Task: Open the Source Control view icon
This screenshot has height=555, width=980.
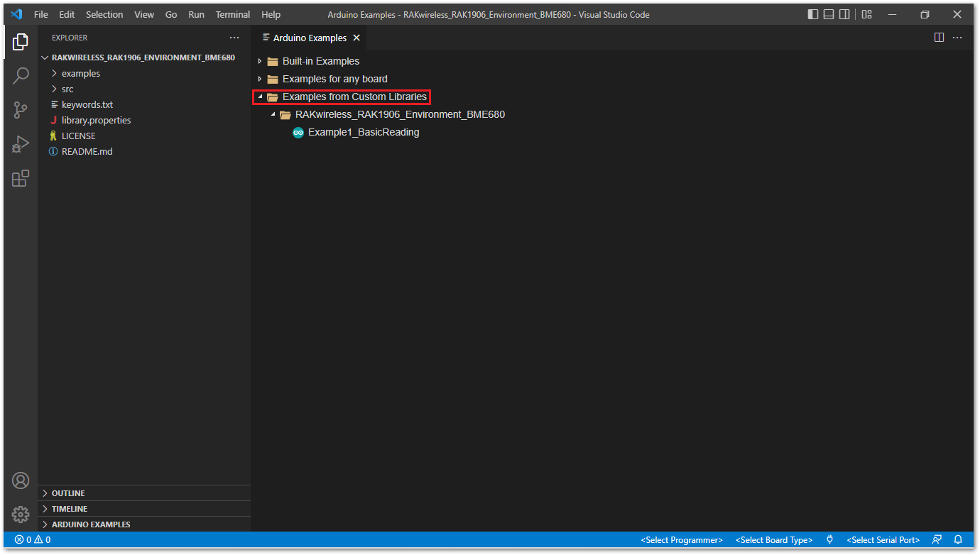Action: point(20,109)
